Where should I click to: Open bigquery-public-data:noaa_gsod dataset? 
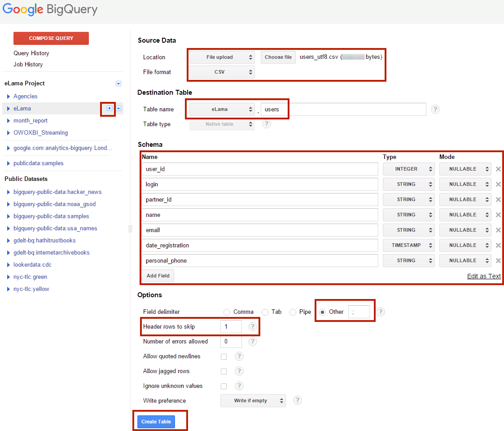click(55, 204)
